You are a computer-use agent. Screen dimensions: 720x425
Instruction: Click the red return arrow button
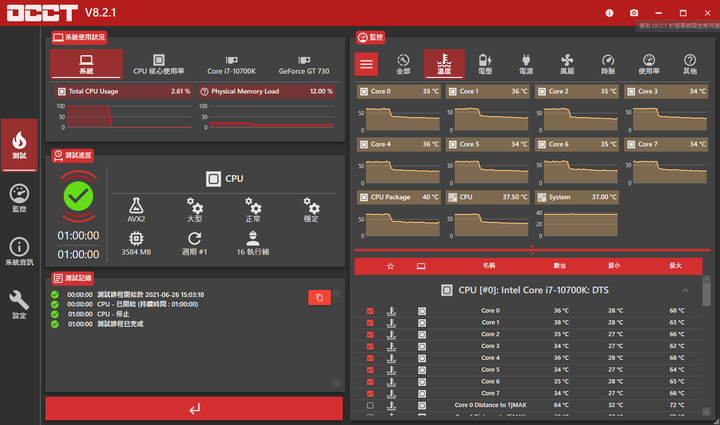point(194,408)
